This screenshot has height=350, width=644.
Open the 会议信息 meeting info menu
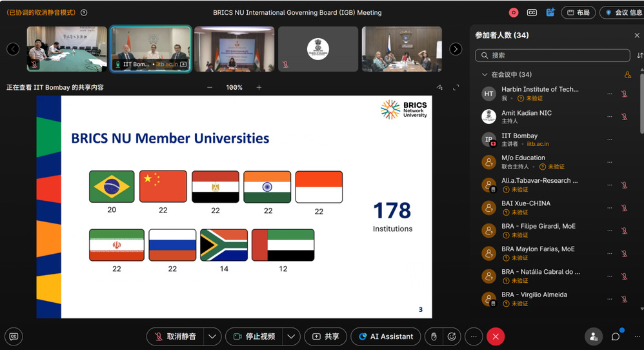click(x=623, y=13)
